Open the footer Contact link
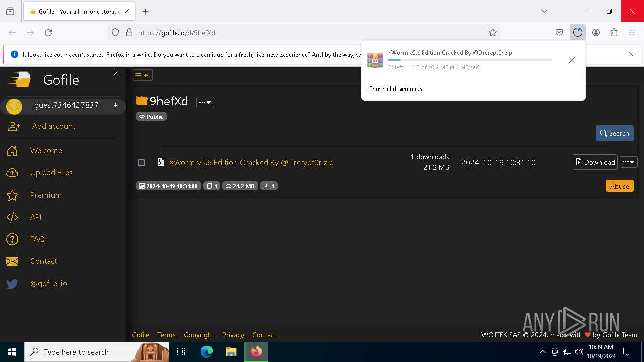Screen dimensions: 644x362 264,335
